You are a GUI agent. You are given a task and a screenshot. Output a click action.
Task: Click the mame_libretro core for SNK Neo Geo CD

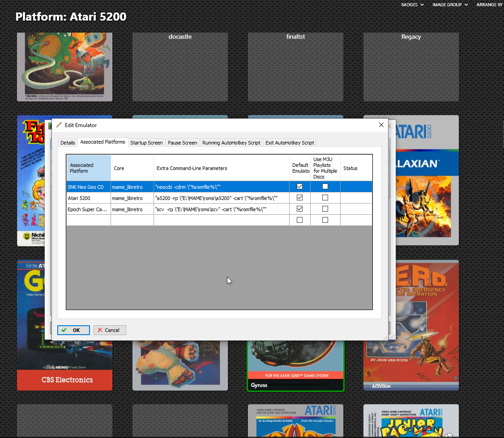point(132,187)
